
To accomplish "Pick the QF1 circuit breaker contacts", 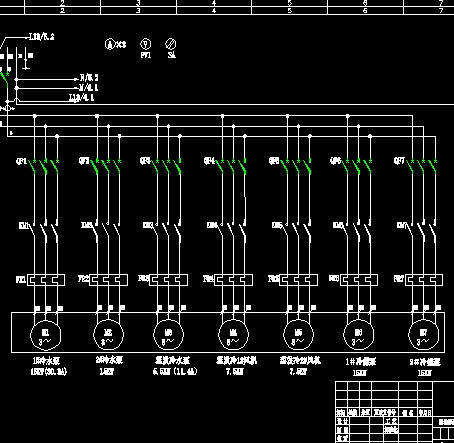I will (44, 166).
